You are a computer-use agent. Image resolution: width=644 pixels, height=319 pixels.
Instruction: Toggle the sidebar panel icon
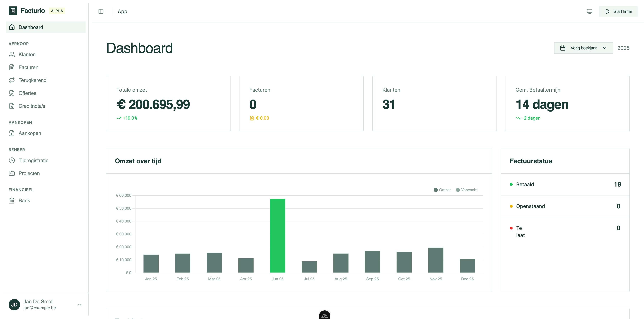click(x=101, y=11)
